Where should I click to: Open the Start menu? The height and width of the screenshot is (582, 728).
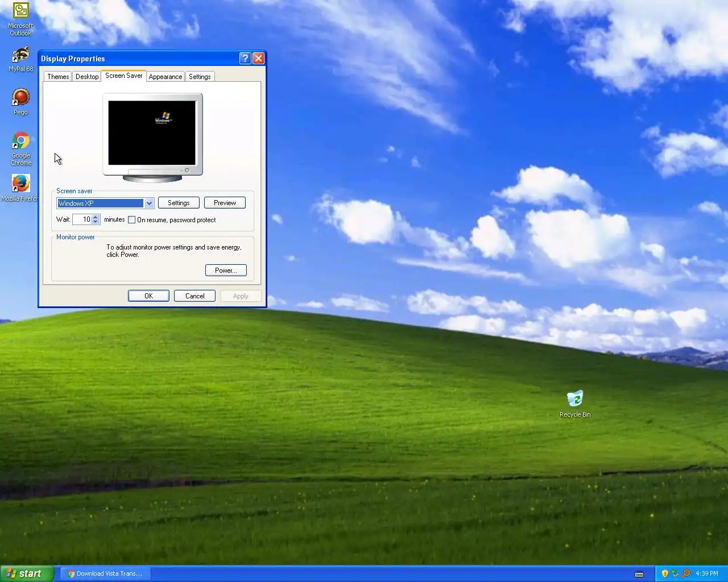27,573
